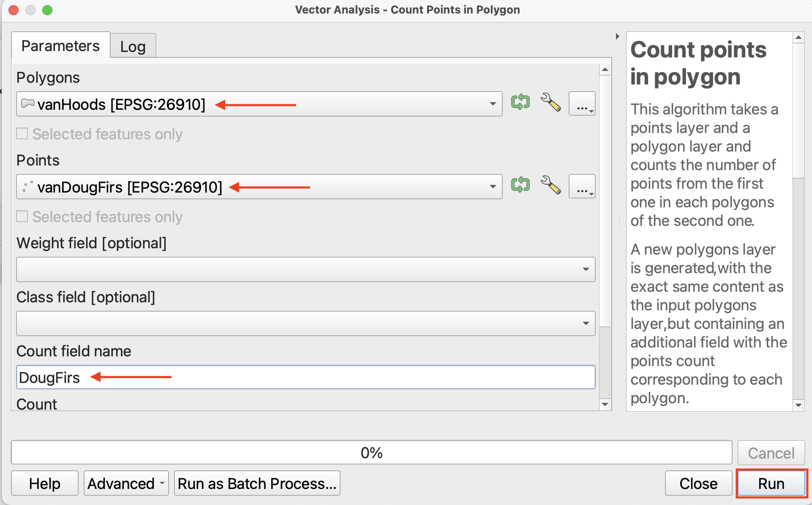Click browse ellipsis button for Polygons layer
This screenshot has width=812, height=505.
coord(582,104)
